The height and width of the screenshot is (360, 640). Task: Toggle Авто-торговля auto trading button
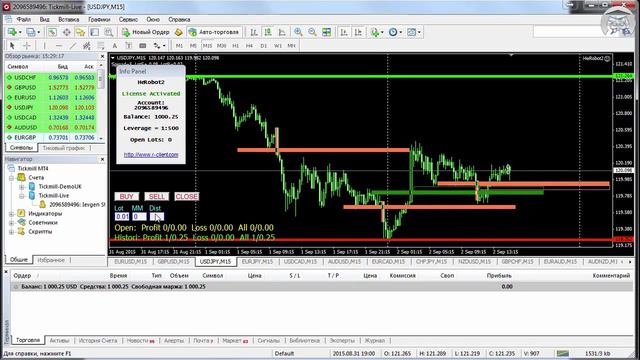(x=214, y=32)
